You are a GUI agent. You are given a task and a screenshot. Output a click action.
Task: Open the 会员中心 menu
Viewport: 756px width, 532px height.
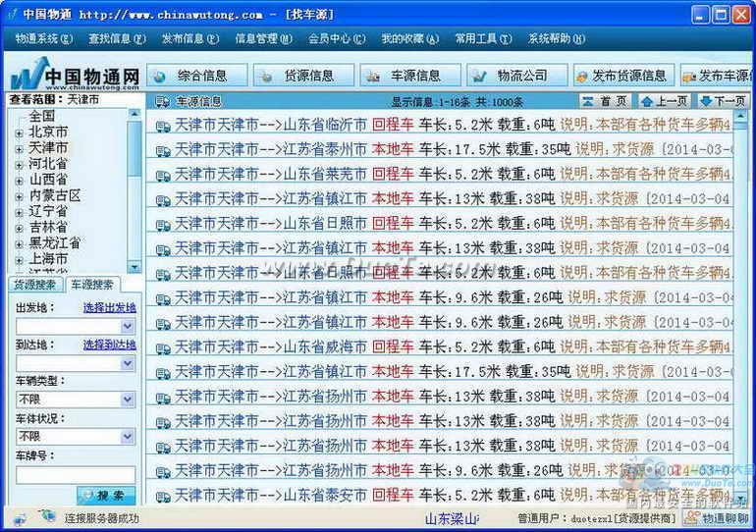[x=337, y=38]
